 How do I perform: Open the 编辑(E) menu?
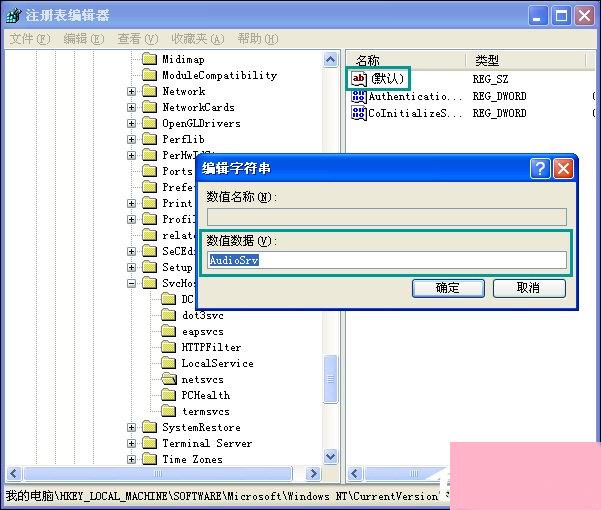point(84,39)
